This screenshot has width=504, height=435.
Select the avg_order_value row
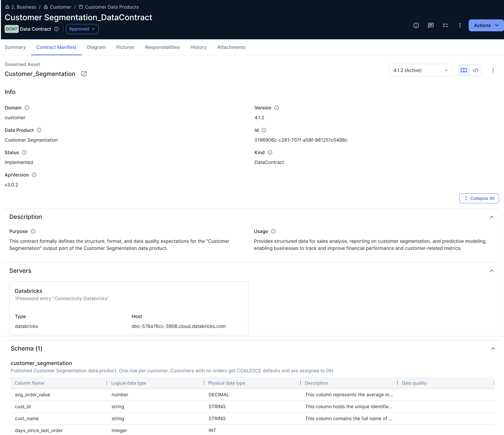(x=253, y=395)
